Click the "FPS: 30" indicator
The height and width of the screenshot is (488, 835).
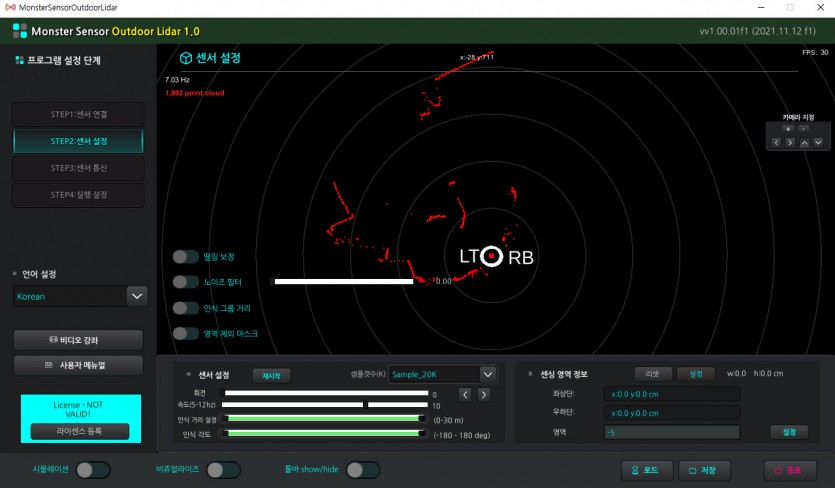pos(815,52)
